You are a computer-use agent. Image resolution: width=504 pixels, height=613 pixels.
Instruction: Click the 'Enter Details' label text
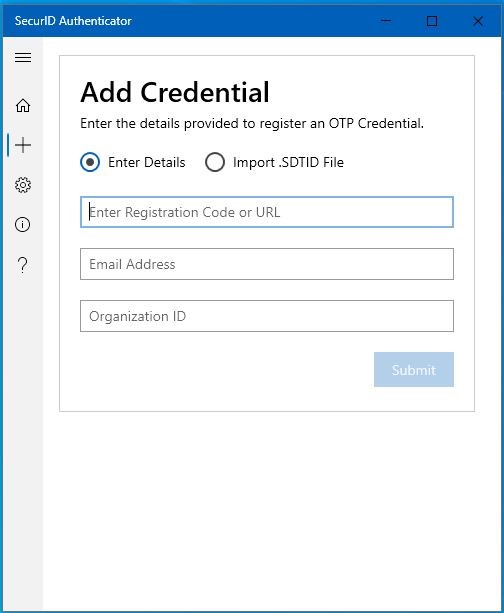(x=147, y=162)
